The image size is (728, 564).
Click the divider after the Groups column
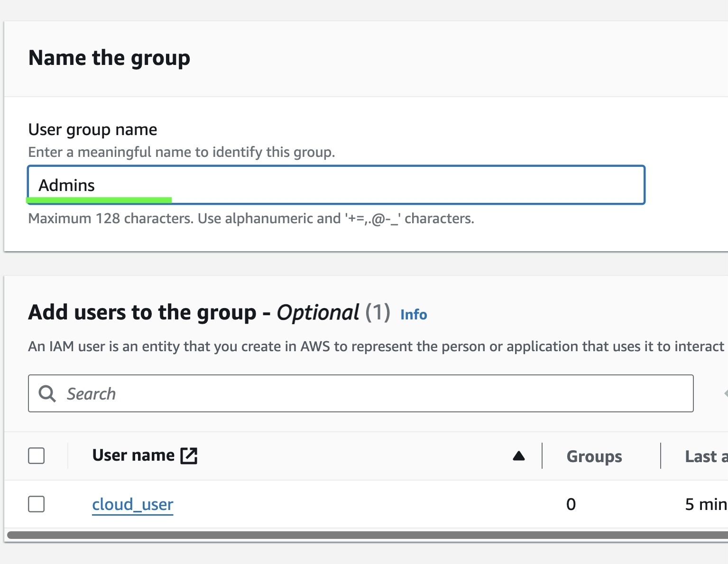(661, 456)
